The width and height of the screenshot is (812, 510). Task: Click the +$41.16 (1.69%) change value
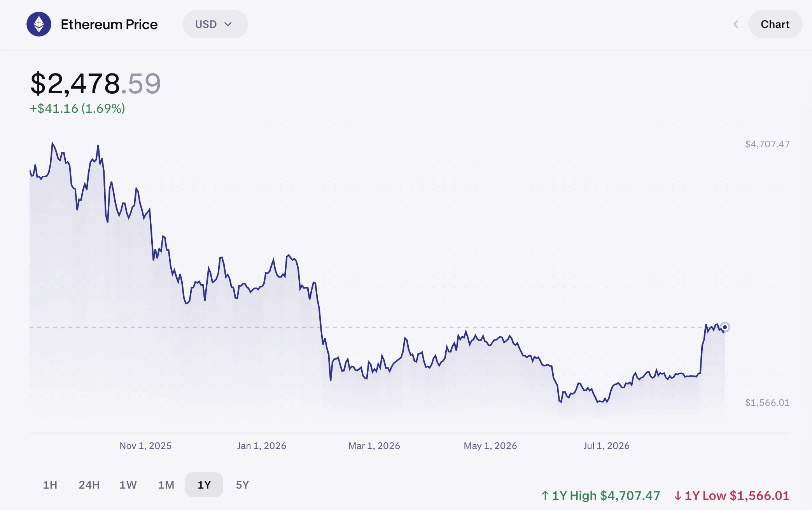(x=77, y=108)
